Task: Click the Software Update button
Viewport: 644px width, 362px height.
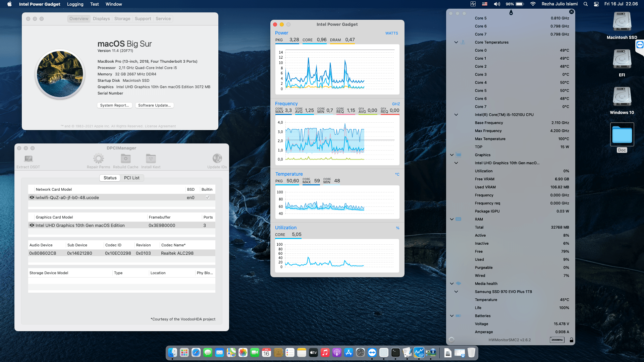Action: pos(154,105)
